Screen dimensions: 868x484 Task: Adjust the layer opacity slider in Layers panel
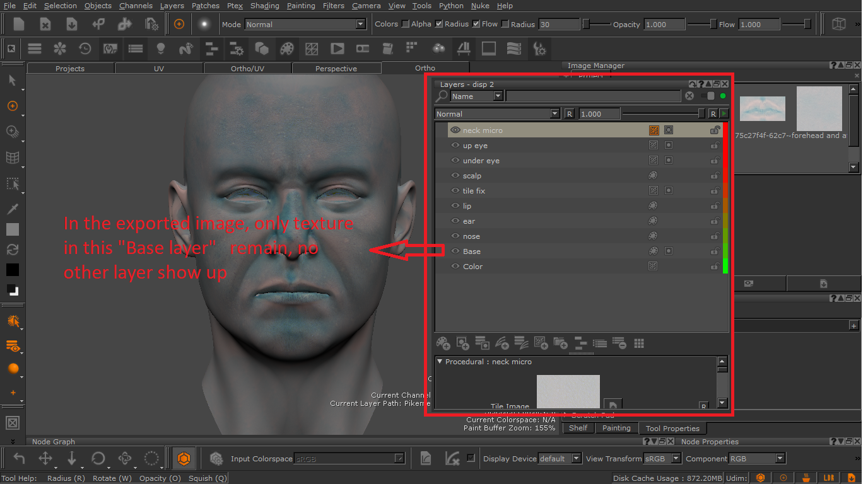coord(664,113)
